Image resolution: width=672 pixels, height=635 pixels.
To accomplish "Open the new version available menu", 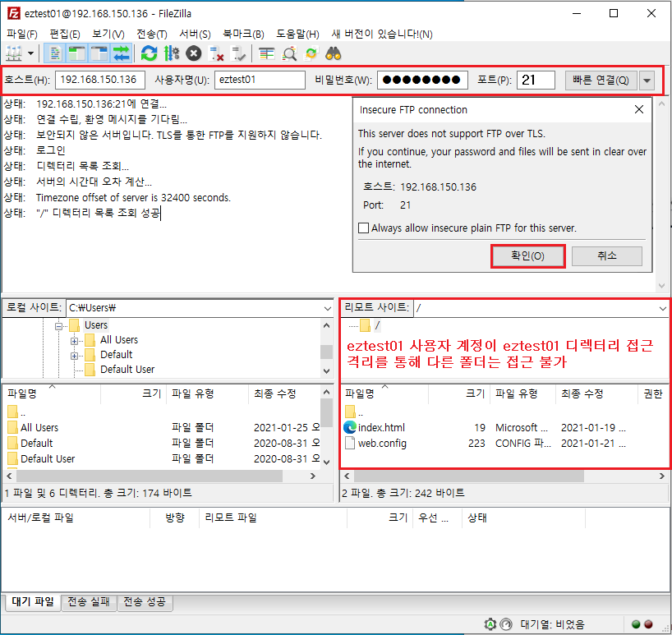I will [382, 34].
